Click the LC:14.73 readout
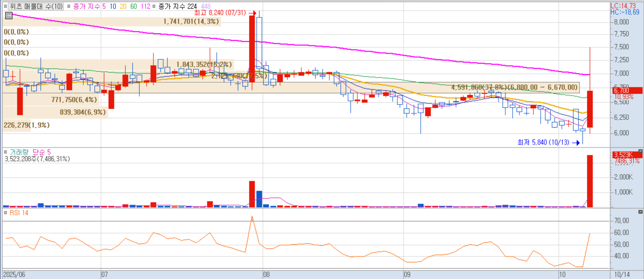 [623, 6]
